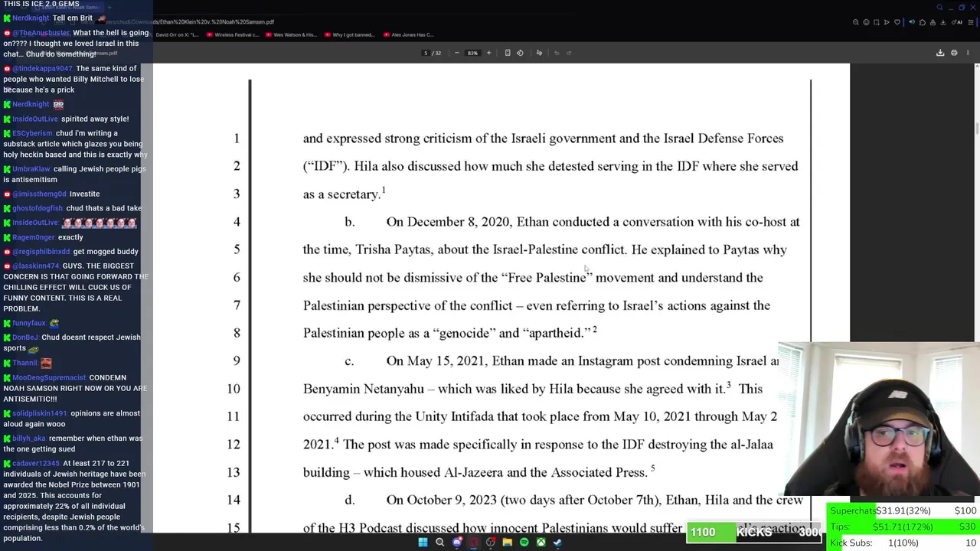
Task: Open the browser AI assistant button
Action: 958,22
